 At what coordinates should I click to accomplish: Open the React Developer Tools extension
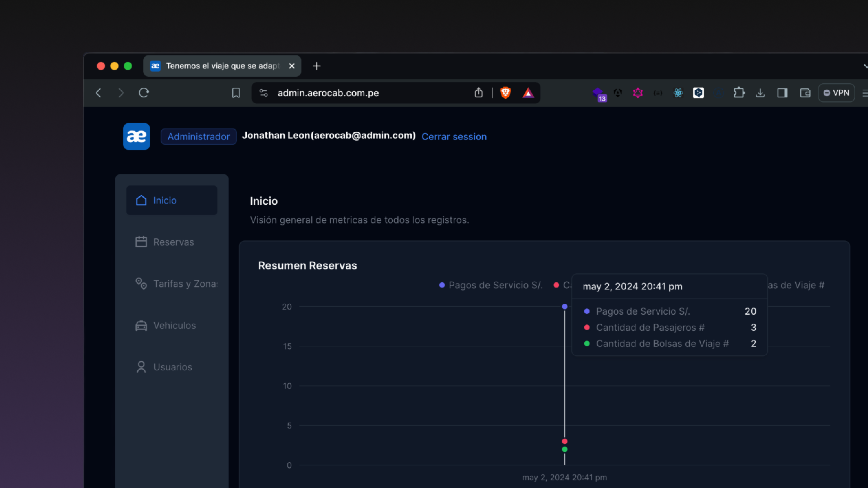678,93
